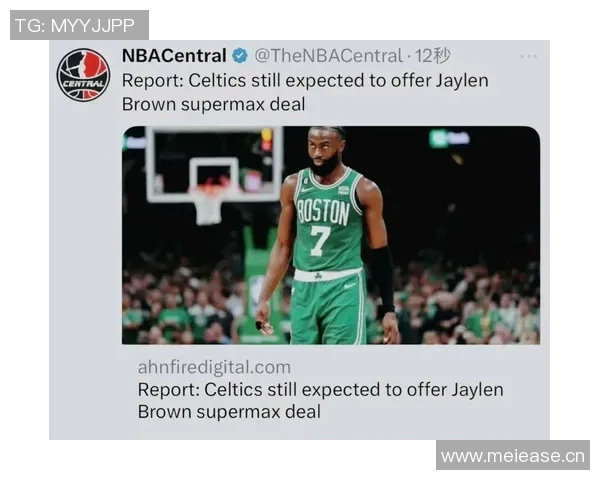Screen dimensions: 600x480
Task: Click the www.meiease.cn watermark
Action: point(513,456)
